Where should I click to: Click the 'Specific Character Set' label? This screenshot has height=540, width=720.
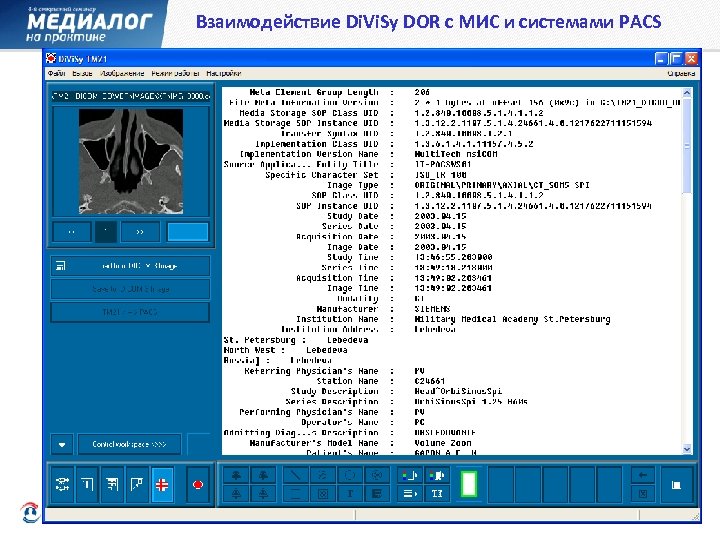pos(322,175)
